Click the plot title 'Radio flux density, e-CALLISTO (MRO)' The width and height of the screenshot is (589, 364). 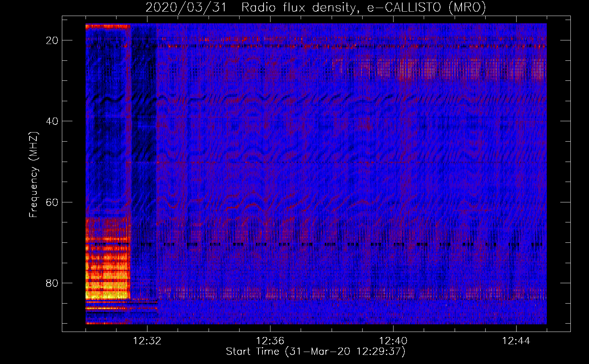[x=364, y=7]
